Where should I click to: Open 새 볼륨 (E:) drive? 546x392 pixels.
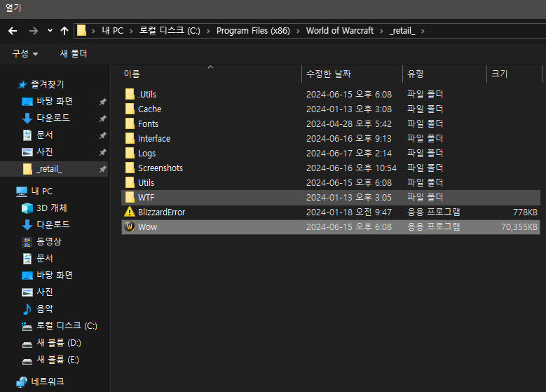pos(51,360)
